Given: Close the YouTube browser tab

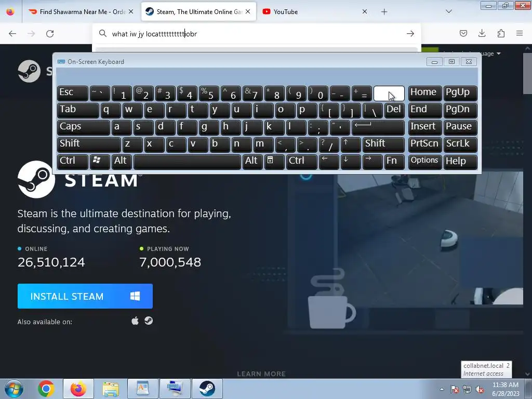Looking at the screenshot, I should click(x=365, y=11).
